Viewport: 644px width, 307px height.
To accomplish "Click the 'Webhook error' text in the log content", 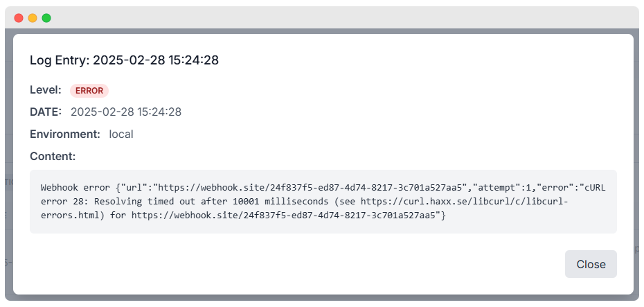I will point(74,188).
